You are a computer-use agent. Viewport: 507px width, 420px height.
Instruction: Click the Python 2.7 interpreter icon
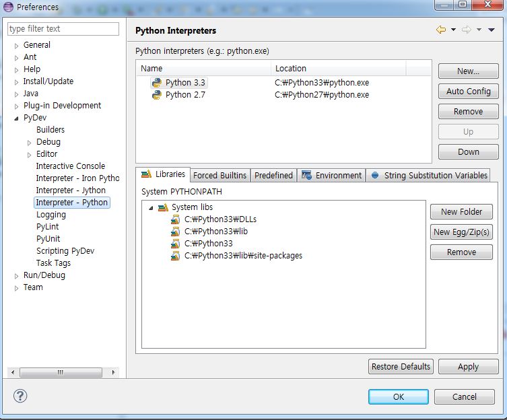click(x=157, y=95)
